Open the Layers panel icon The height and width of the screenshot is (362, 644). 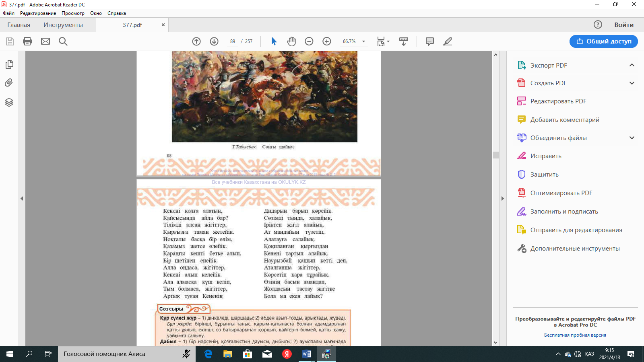point(9,102)
